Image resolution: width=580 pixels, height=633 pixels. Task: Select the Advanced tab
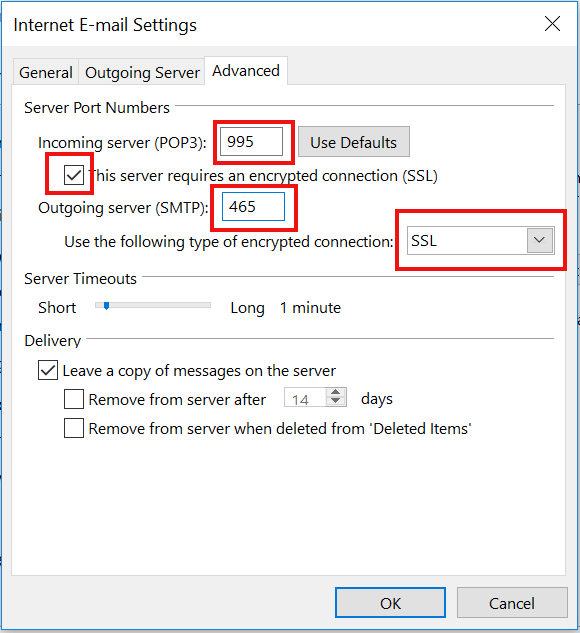tap(246, 71)
